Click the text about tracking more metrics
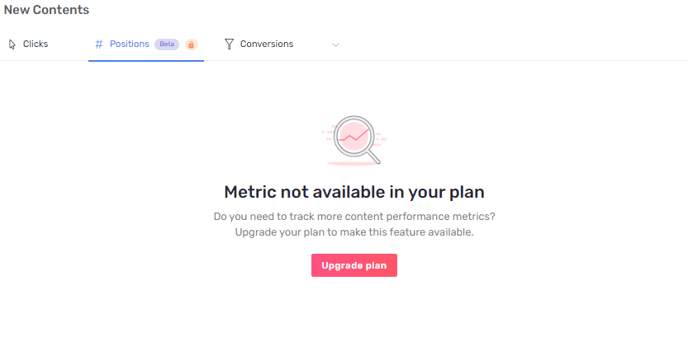Image resolution: width=688 pixels, height=360 pixels. [x=354, y=216]
